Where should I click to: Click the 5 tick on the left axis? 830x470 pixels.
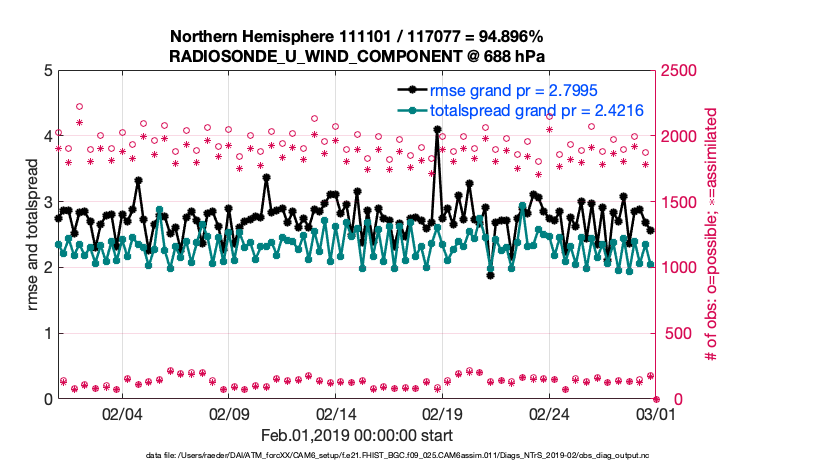pyautogui.click(x=46, y=71)
